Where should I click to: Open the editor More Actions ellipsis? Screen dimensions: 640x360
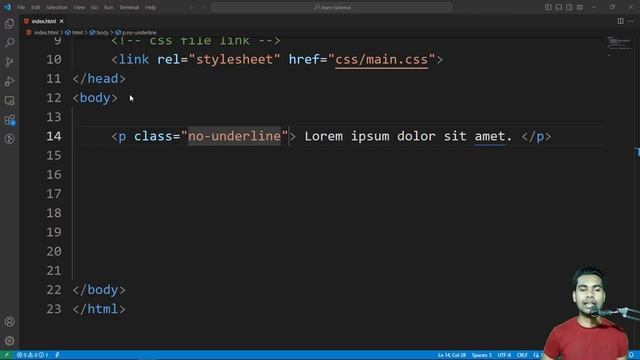[631, 21]
